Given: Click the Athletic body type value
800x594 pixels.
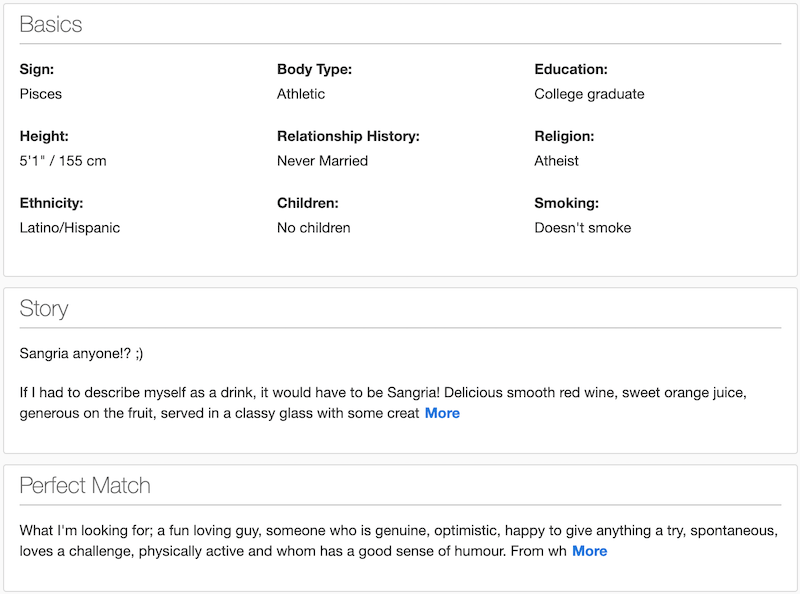Looking at the screenshot, I should tap(301, 94).
